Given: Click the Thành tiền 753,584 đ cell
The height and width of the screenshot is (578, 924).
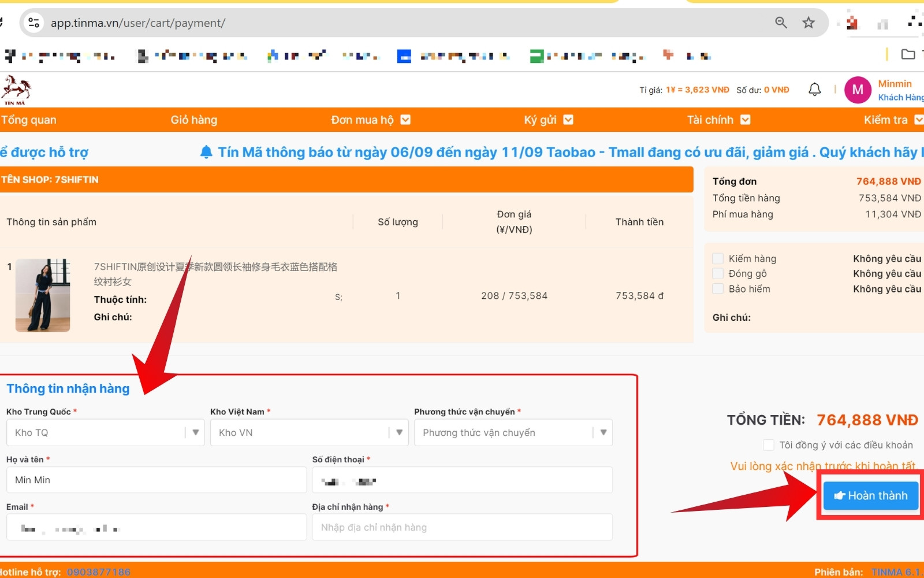Looking at the screenshot, I should point(639,295).
